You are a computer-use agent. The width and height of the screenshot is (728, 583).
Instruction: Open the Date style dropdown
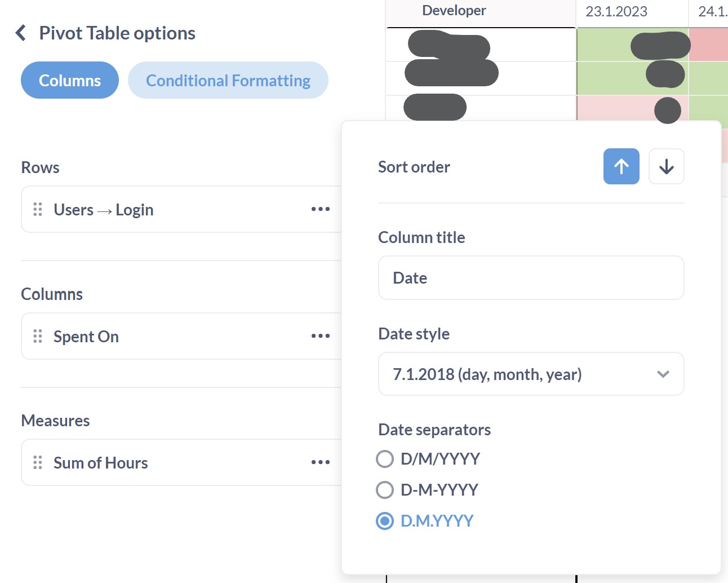530,374
